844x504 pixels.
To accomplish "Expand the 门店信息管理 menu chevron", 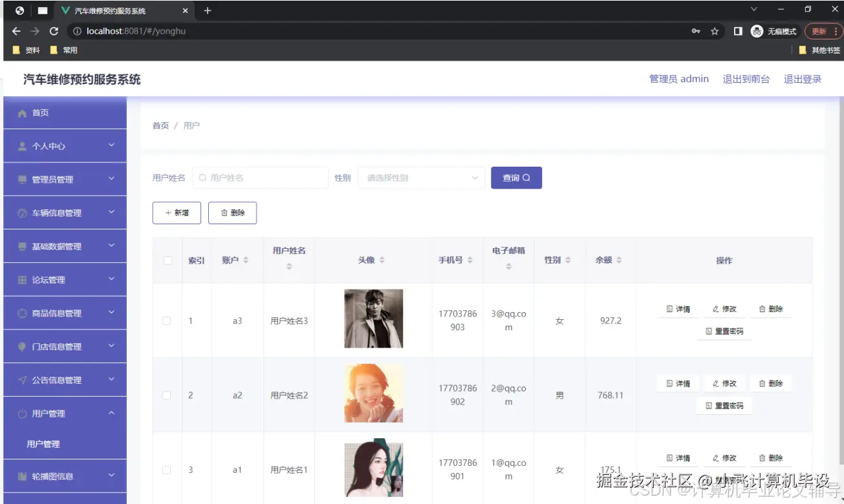I will click(111, 346).
